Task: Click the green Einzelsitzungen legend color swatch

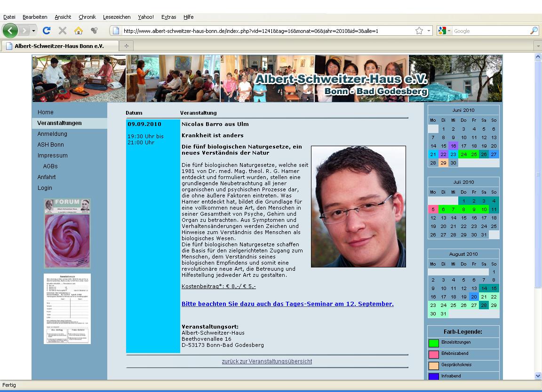Action: (x=433, y=343)
